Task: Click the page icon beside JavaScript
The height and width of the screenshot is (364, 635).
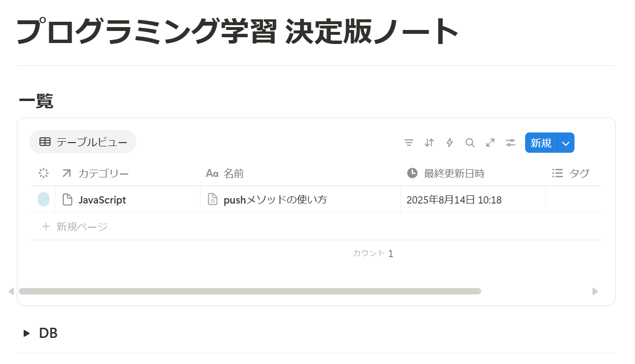Action: click(x=68, y=200)
